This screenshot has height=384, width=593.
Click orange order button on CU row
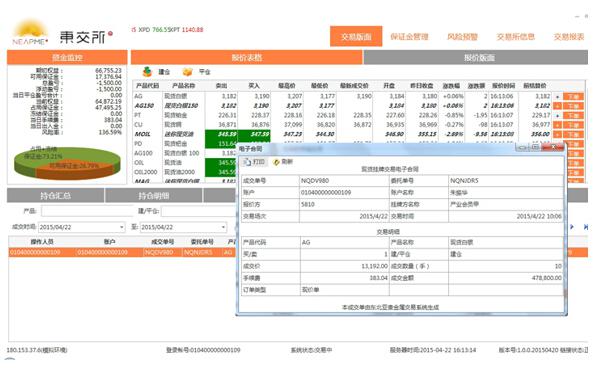pyautogui.click(x=573, y=125)
